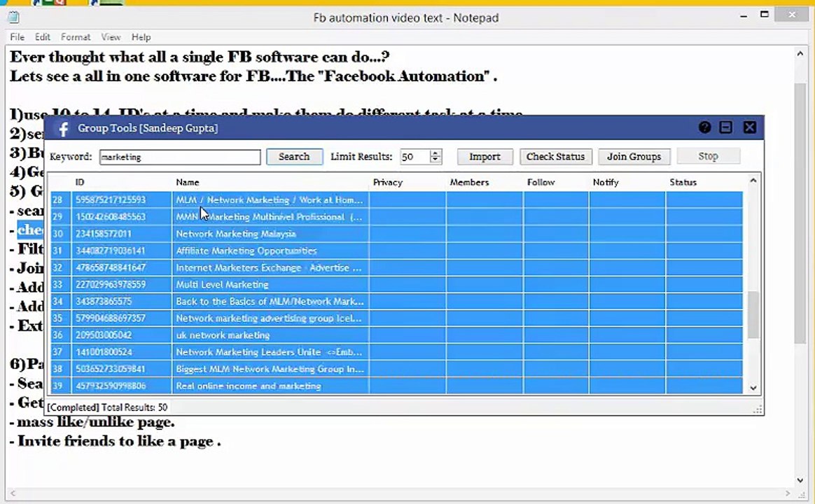This screenshot has height=504, width=815.
Task: Click group ID 343873865575
Action: (104, 302)
